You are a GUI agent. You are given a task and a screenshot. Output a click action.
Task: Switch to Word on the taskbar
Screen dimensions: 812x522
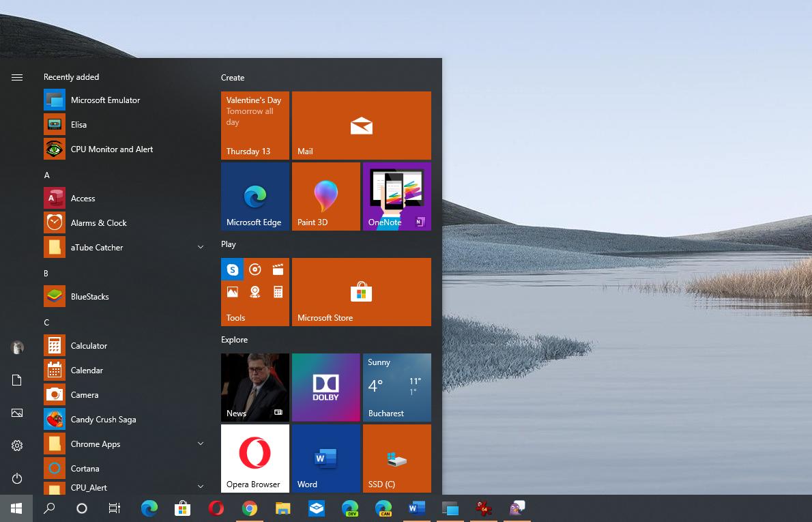tap(416, 508)
